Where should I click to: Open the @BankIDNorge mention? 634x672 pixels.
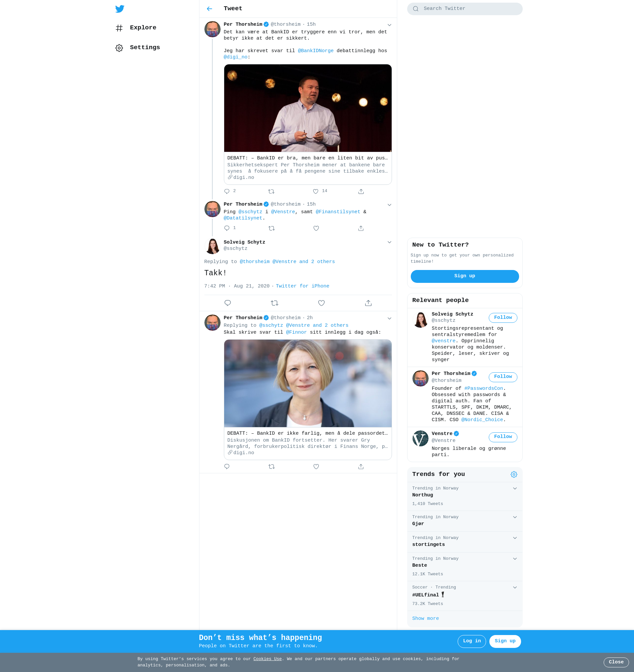315,51
